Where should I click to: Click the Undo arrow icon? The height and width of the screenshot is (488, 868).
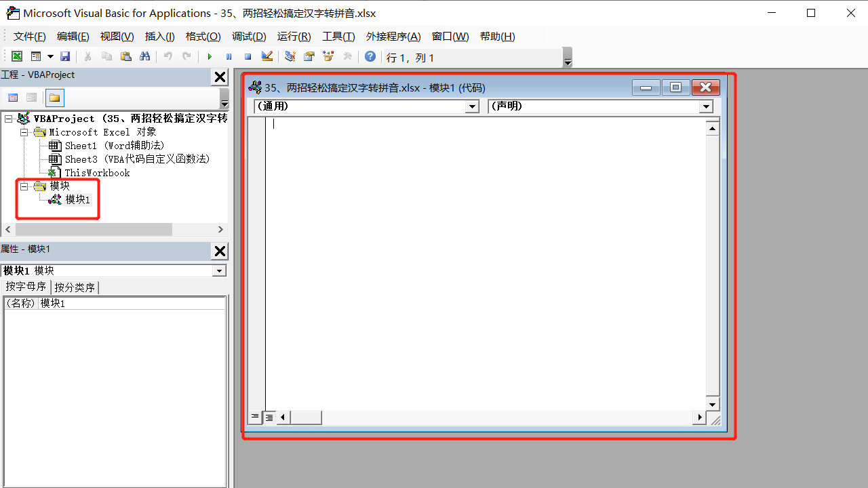tap(167, 57)
